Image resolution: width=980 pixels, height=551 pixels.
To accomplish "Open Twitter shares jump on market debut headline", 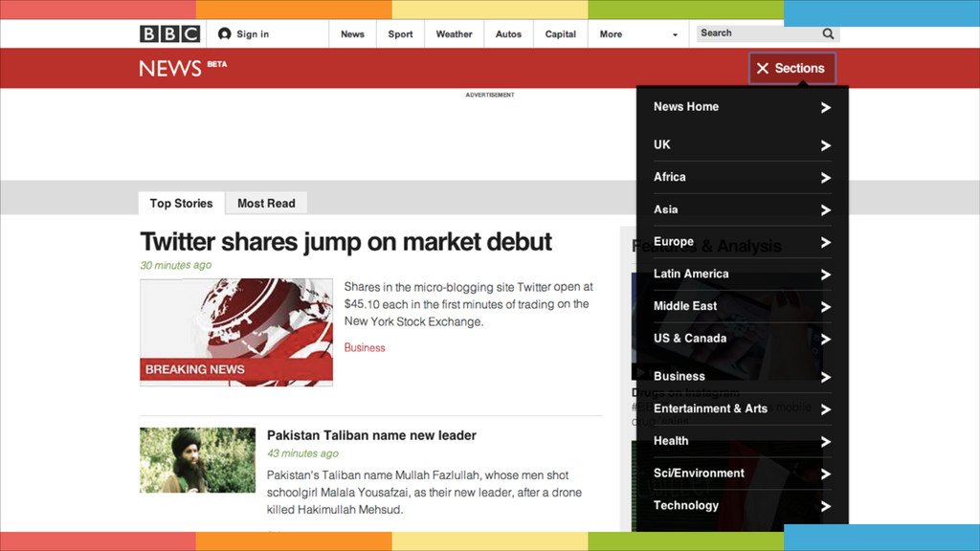I will click(345, 242).
